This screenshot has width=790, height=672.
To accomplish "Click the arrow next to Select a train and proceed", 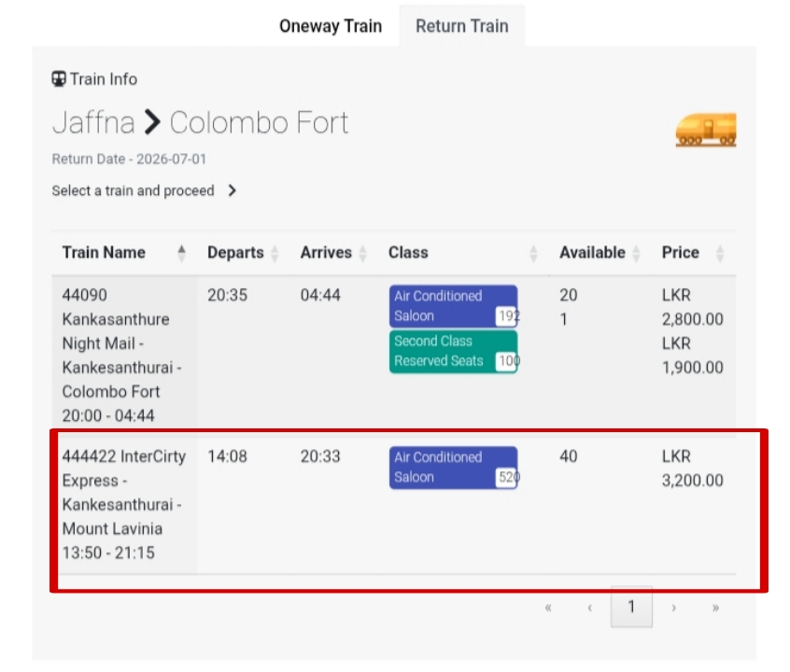I will point(232,191).
